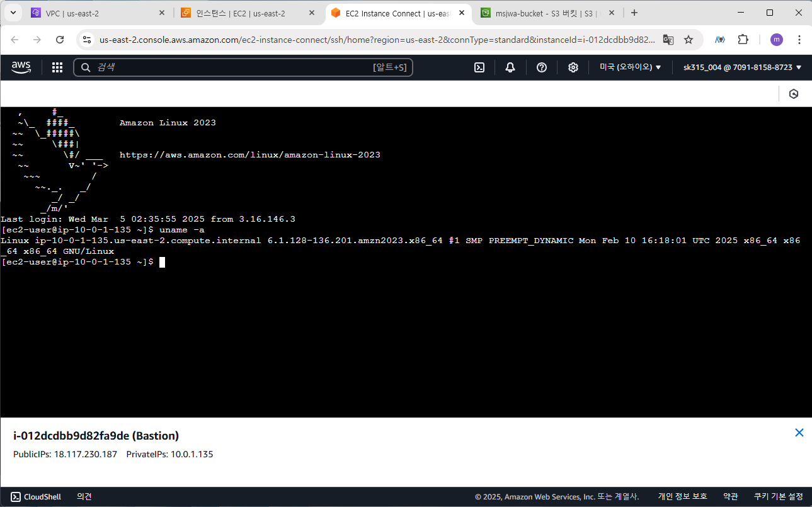Close the instance info panel with X
This screenshot has width=812, height=507.
point(799,433)
